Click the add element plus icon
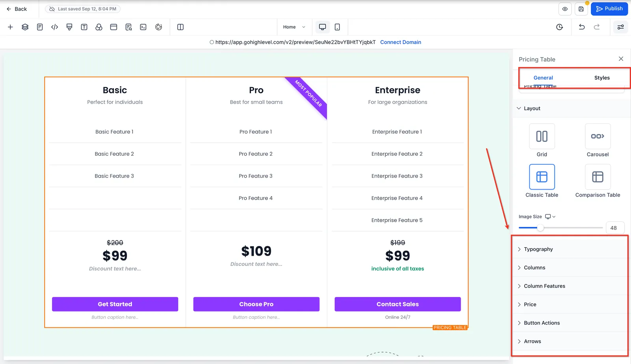The image size is (631, 364). coord(10,27)
